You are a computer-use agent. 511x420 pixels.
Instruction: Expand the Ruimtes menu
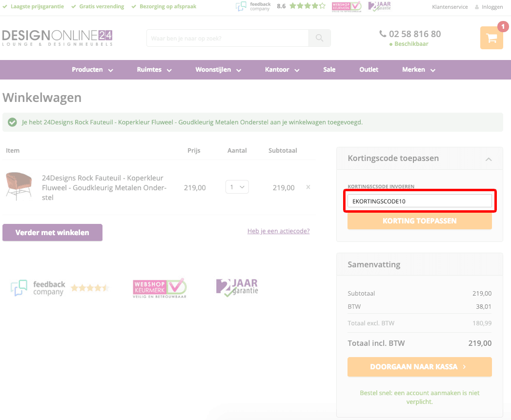[x=154, y=70]
